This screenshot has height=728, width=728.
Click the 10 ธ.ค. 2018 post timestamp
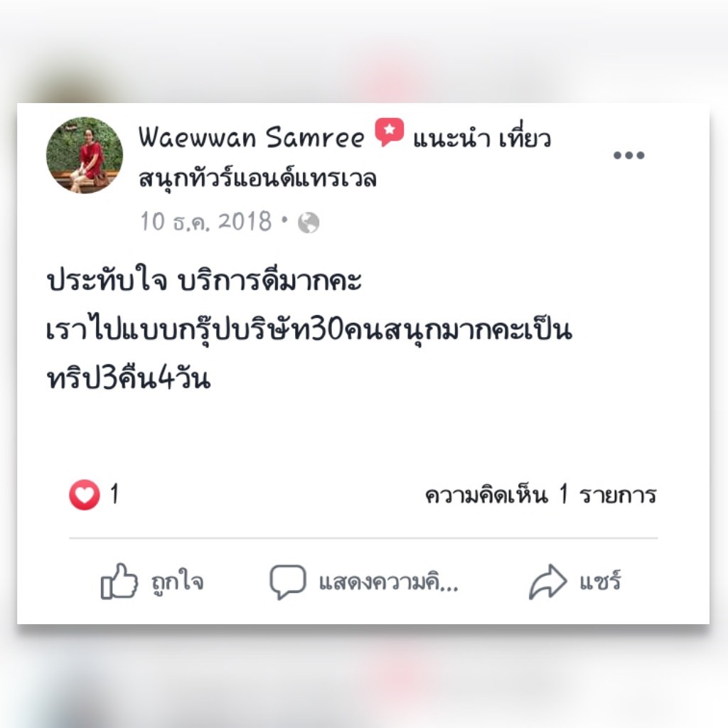pyautogui.click(x=206, y=222)
